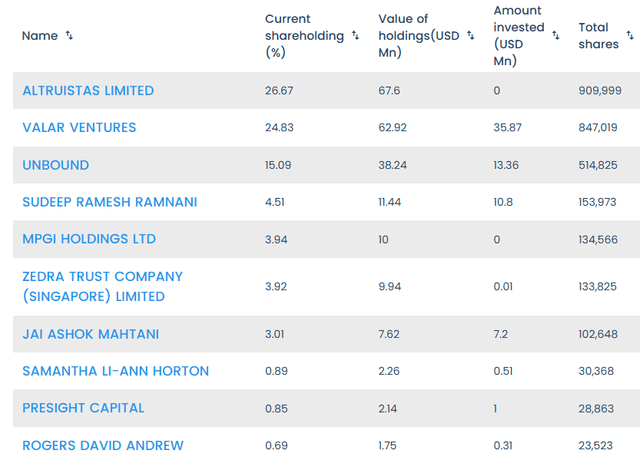Click Current shareholding (%) header label
The height and width of the screenshot is (463, 640).
[302, 36]
